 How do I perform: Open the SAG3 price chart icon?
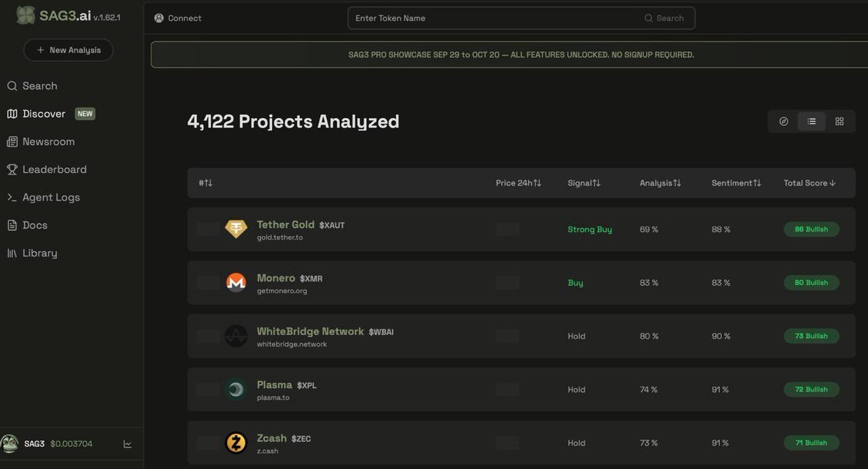[x=127, y=444]
